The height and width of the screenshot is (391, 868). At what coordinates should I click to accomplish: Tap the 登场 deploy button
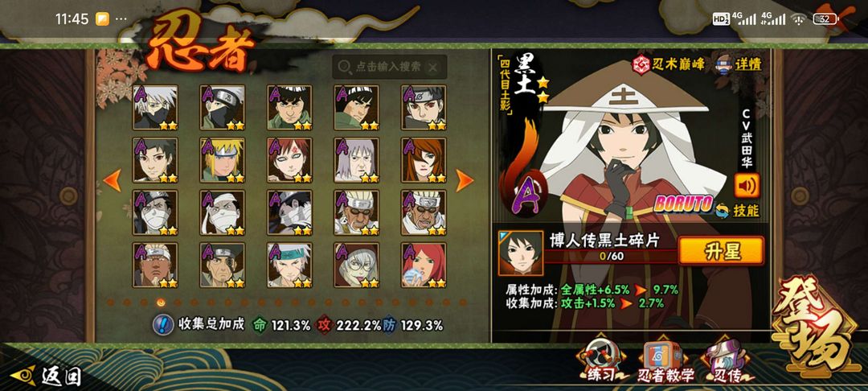click(818, 328)
